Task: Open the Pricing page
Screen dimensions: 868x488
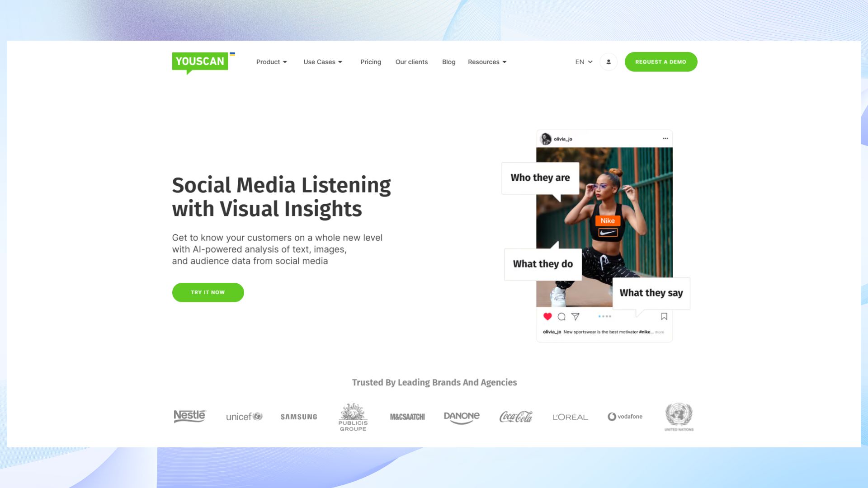Action: (371, 62)
